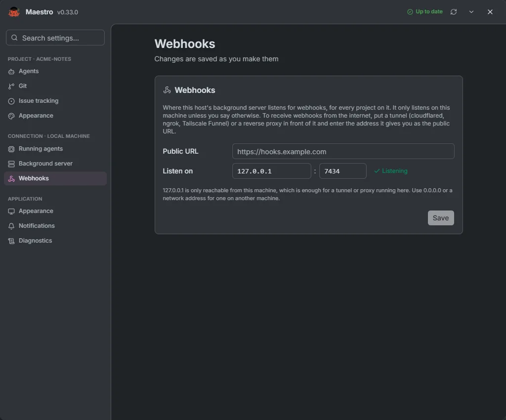Click the Agents robot icon
The image size is (506, 420).
[11, 72]
